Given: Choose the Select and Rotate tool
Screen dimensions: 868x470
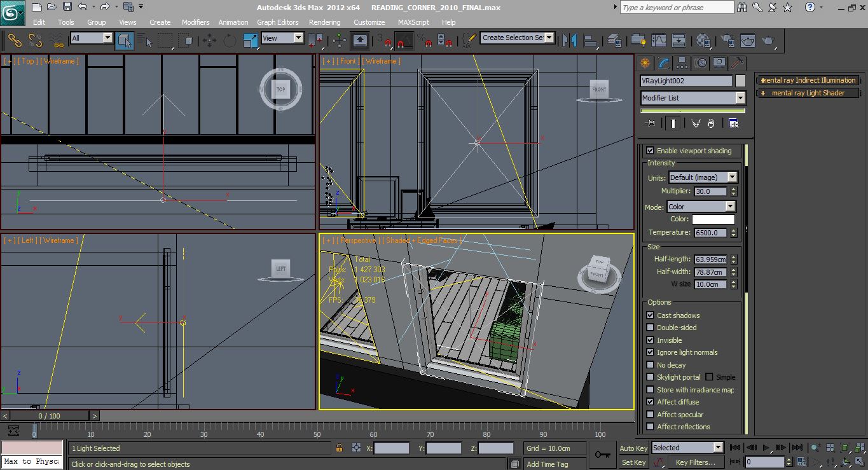Looking at the screenshot, I should click(x=230, y=41).
